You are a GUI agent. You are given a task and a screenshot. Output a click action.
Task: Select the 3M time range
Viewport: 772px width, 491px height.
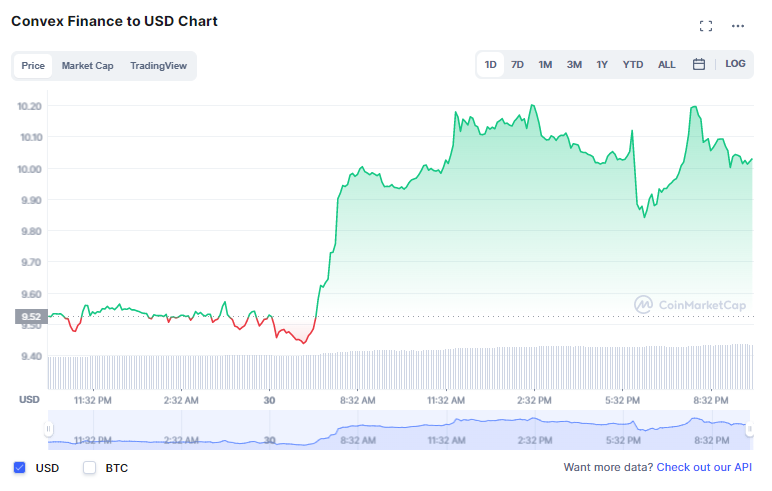coord(574,65)
